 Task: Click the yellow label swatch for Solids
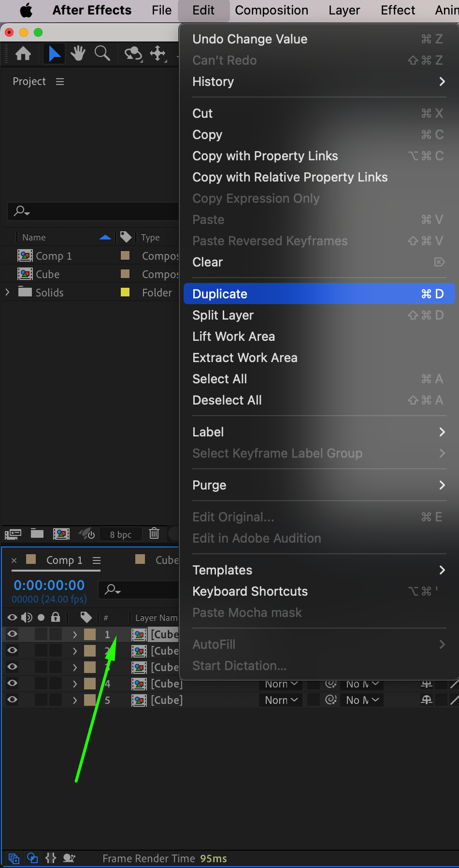point(125,292)
